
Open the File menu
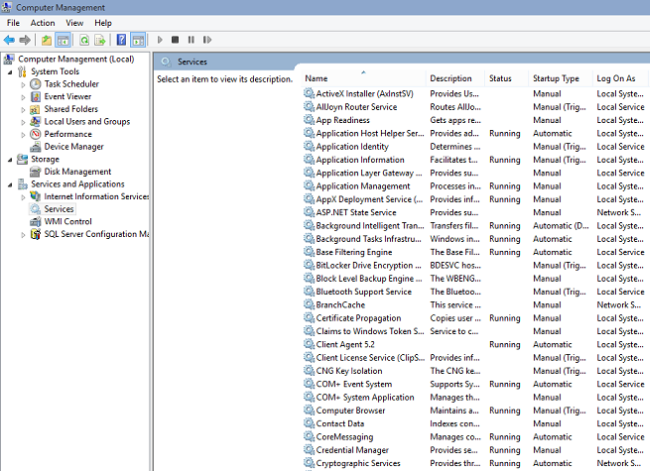(13, 23)
